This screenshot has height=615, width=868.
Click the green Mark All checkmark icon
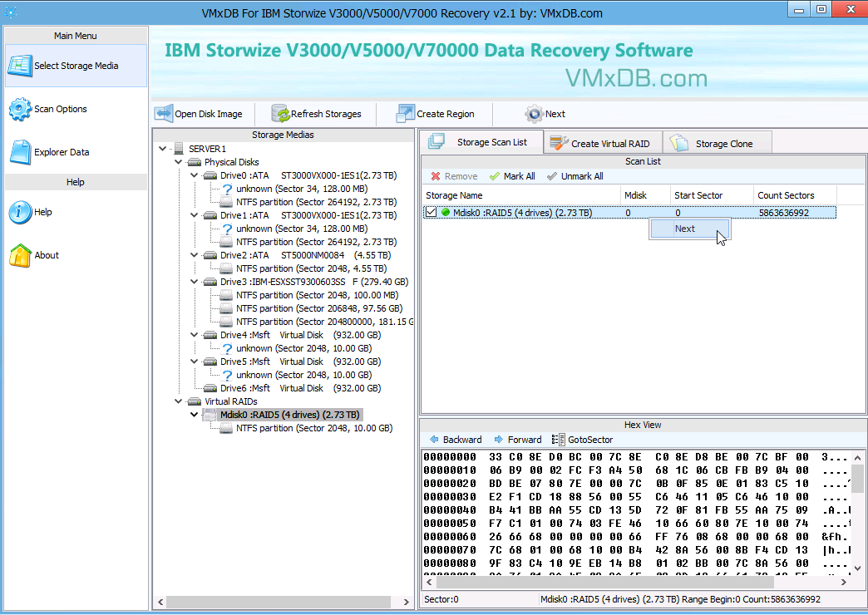tap(495, 176)
